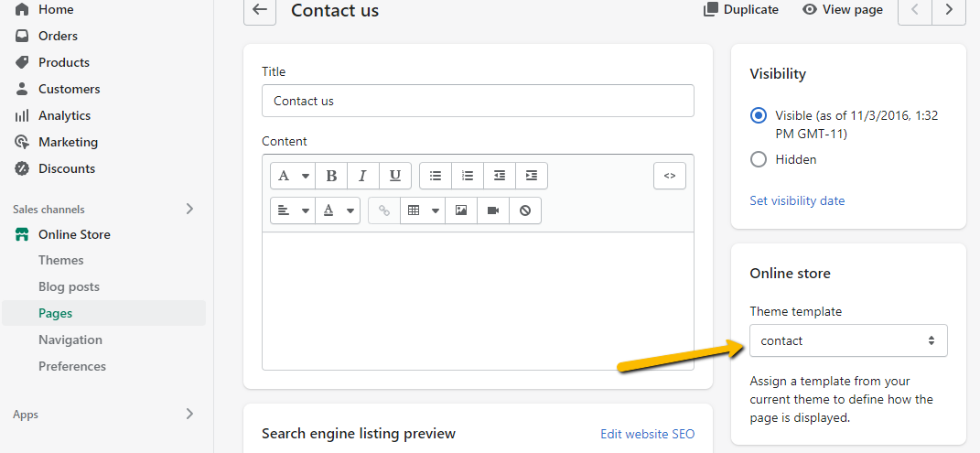Expand the Sales channels chevron

pos(189,209)
